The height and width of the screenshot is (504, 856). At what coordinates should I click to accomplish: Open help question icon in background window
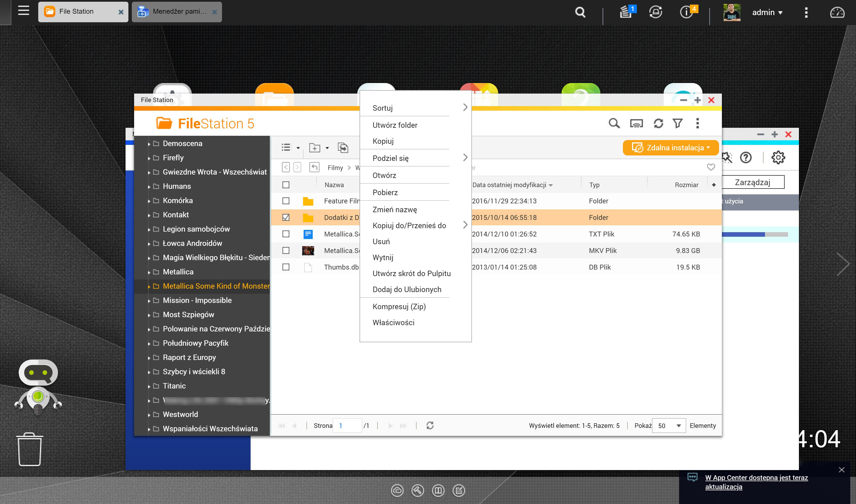click(x=746, y=157)
